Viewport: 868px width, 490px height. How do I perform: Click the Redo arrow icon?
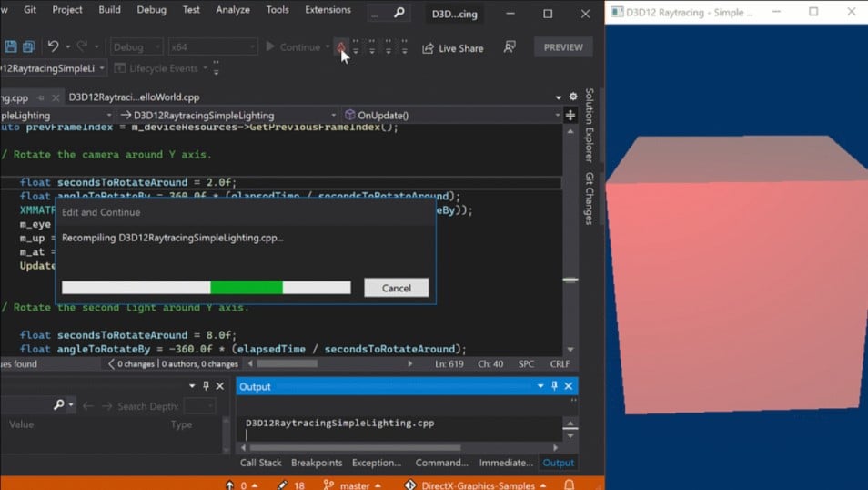coord(82,46)
